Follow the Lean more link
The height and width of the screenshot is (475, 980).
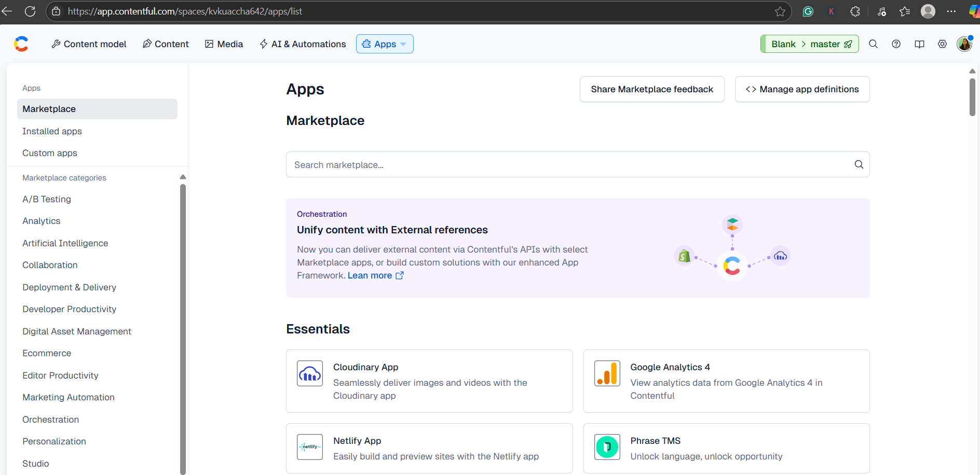coord(375,275)
